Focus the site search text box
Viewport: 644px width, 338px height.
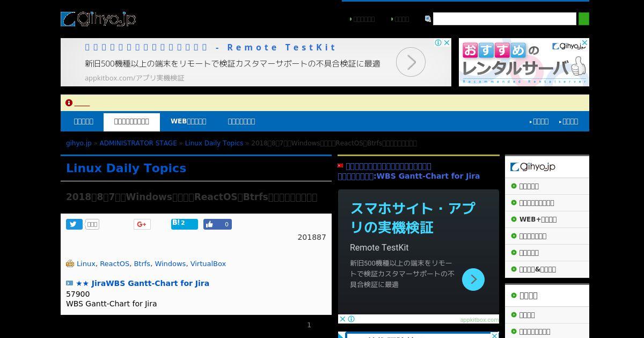[504, 19]
